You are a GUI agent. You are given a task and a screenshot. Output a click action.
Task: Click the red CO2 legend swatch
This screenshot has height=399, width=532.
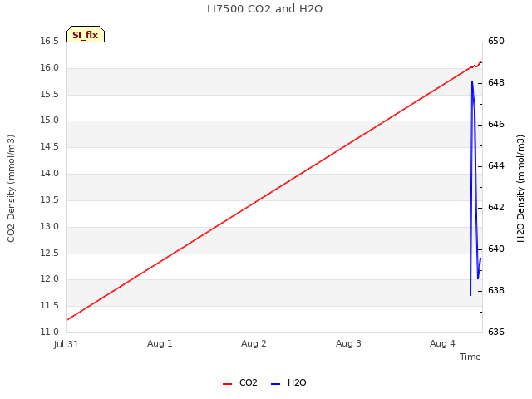click(x=227, y=384)
